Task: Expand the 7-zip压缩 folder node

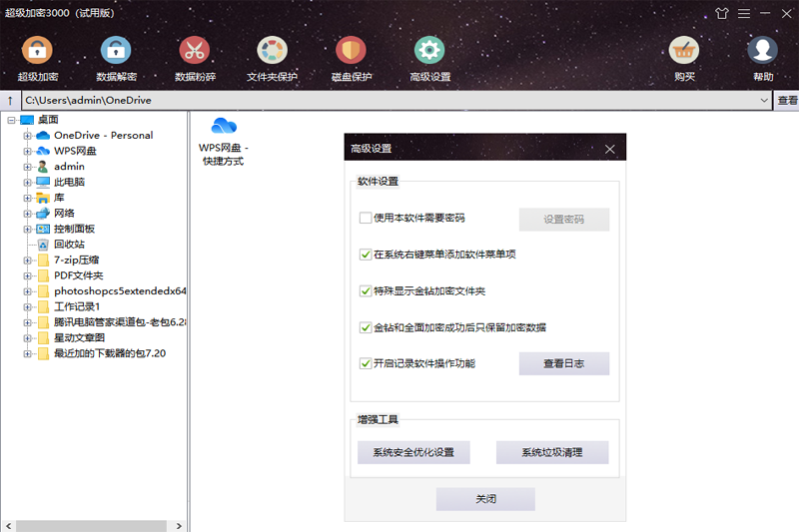Action: tap(27, 261)
